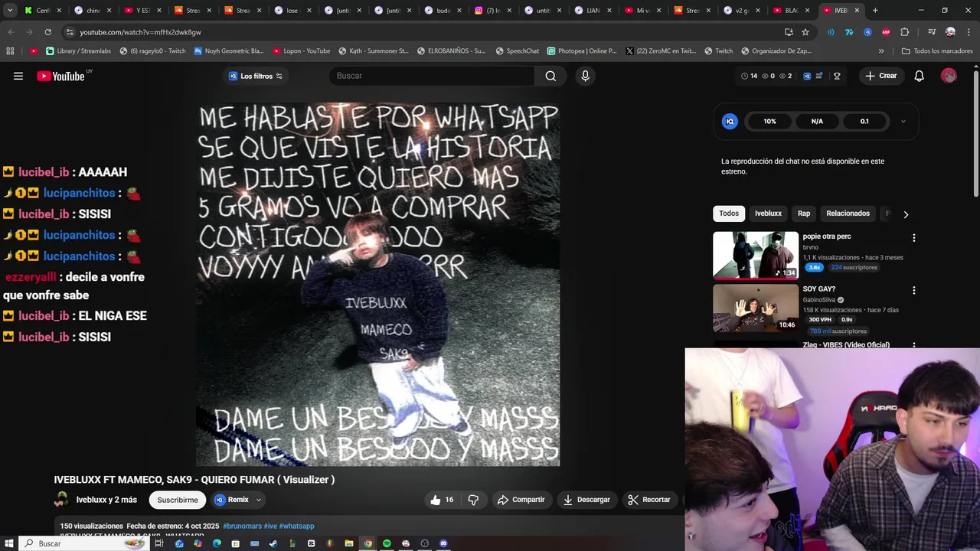Open the Chrome apps grid in bookmarks bar
This screenshot has width=980, height=551.
pos(10,51)
